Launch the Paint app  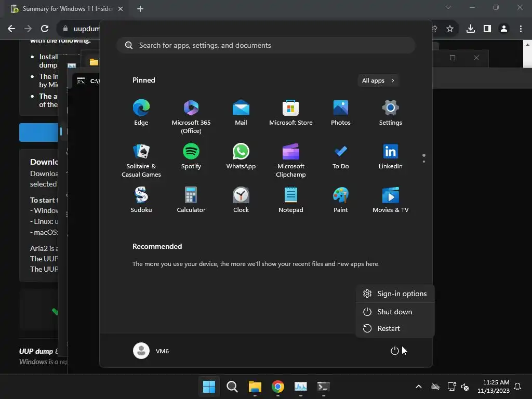point(341,200)
